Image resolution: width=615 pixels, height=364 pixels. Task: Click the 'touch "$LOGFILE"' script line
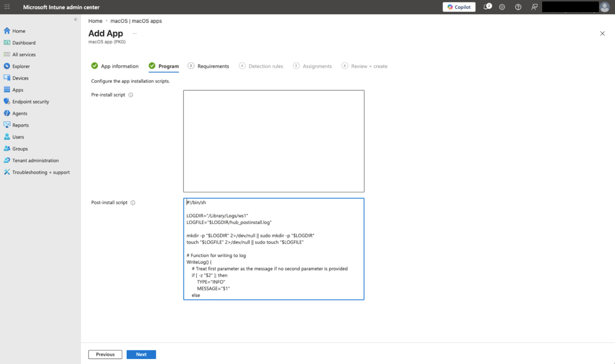point(245,242)
